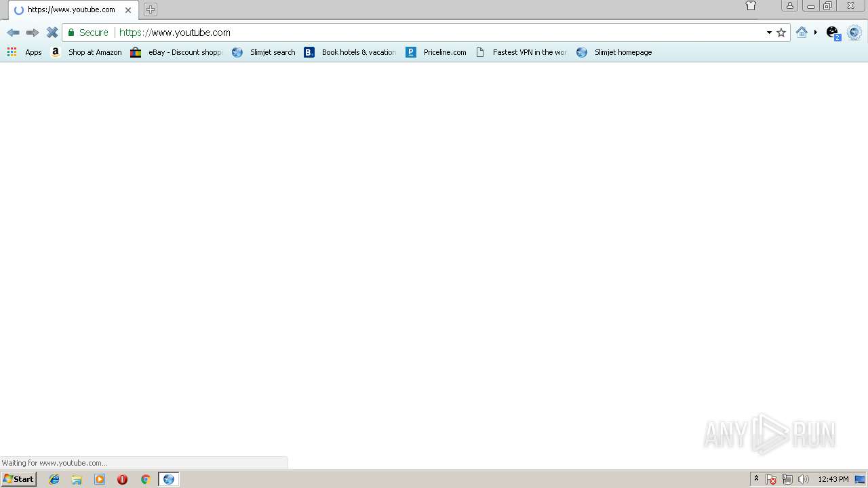Click the 12:43 PM clock
The width and height of the screenshot is (868, 488).
pyautogui.click(x=833, y=479)
